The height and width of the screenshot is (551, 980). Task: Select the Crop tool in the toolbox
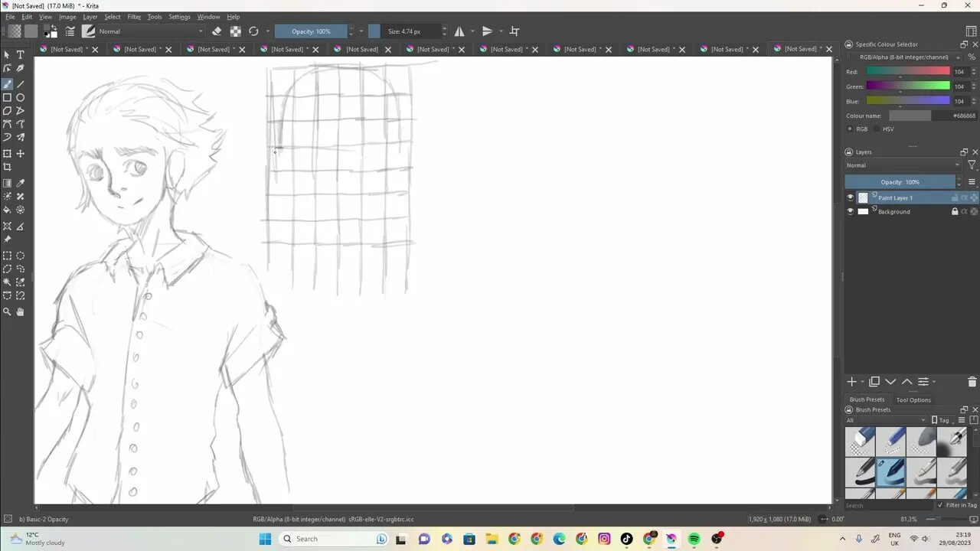[8, 167]
